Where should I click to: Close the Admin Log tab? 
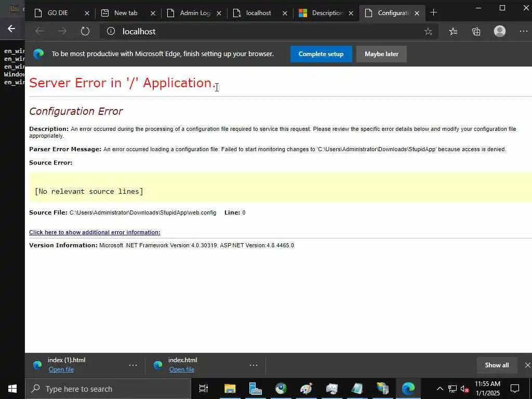click(219, 13)
